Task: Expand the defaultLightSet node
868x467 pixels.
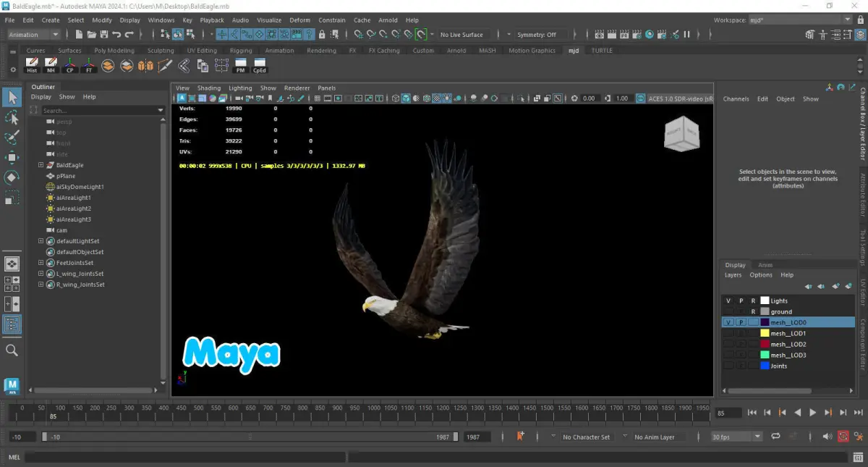Action: [41, 241]
